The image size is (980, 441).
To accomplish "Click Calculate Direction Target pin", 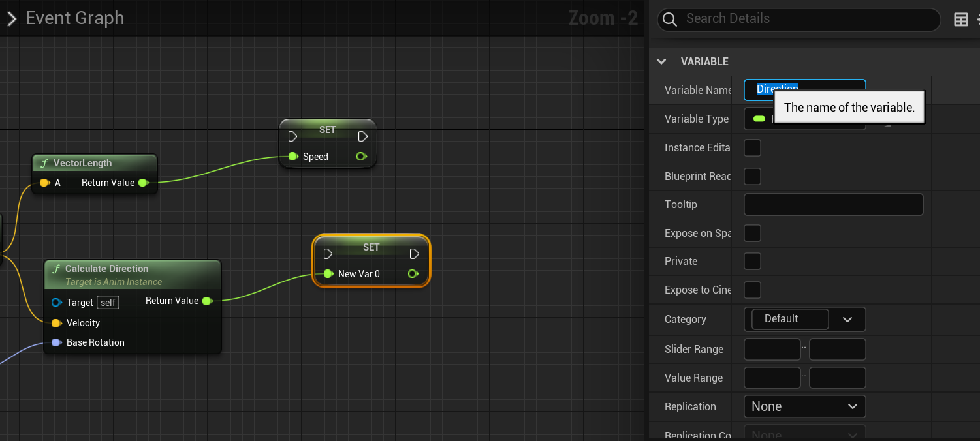I will coord(56,303).
